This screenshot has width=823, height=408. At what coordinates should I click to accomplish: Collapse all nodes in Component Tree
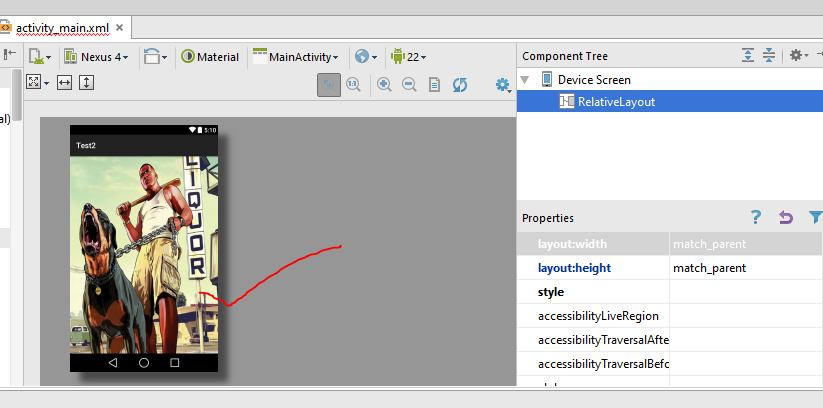769,56
